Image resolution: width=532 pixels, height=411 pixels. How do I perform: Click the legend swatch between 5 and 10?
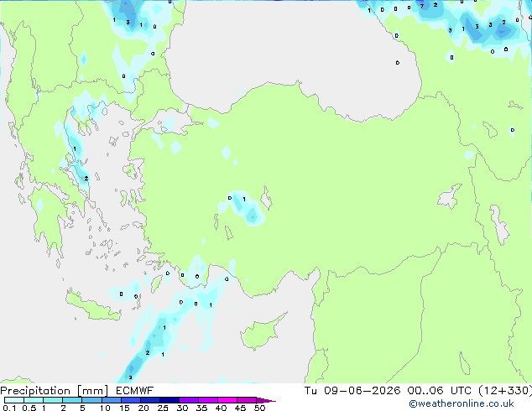pyautogui.click(x=91, y=400)
